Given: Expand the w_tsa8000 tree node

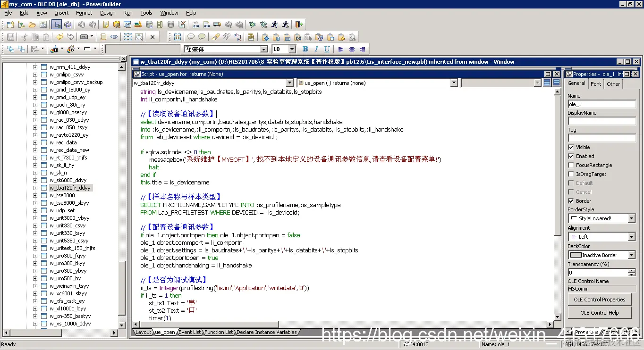Looking at the screenshot, I should 35,195.
